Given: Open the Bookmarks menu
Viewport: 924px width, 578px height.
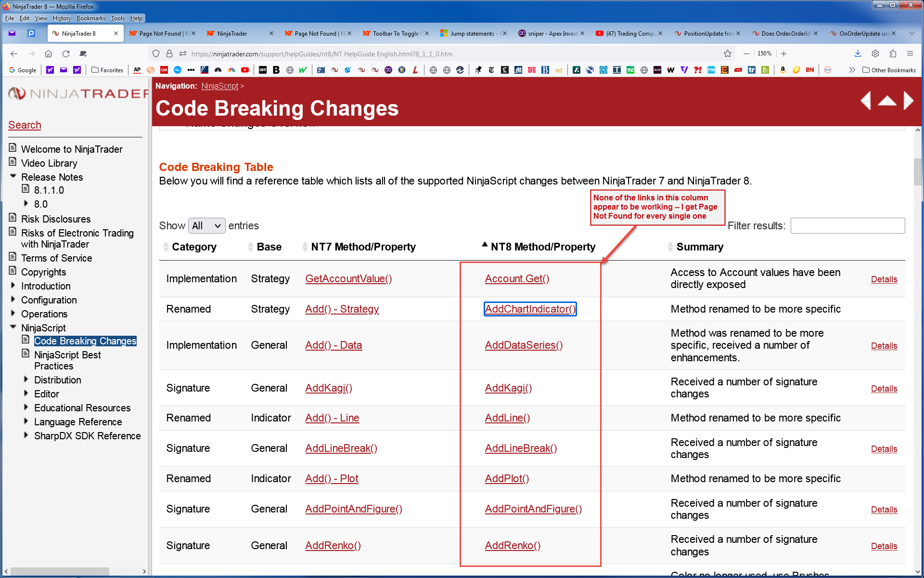Looking at the screenshot, I should tap(90, 18).
